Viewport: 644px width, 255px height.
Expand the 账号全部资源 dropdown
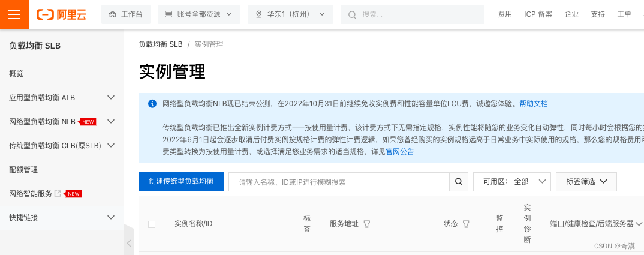[199, 14]
